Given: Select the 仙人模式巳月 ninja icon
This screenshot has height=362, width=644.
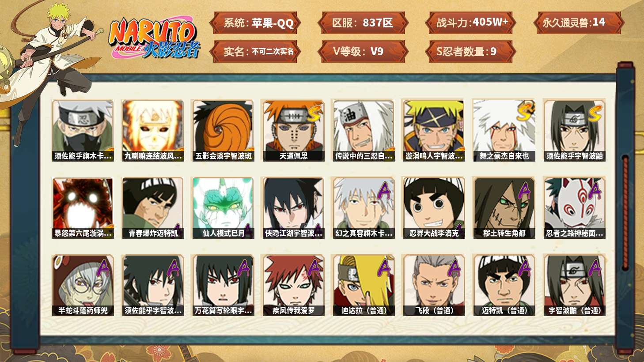Looking at the screenshot, I should (x=223, y=208).
